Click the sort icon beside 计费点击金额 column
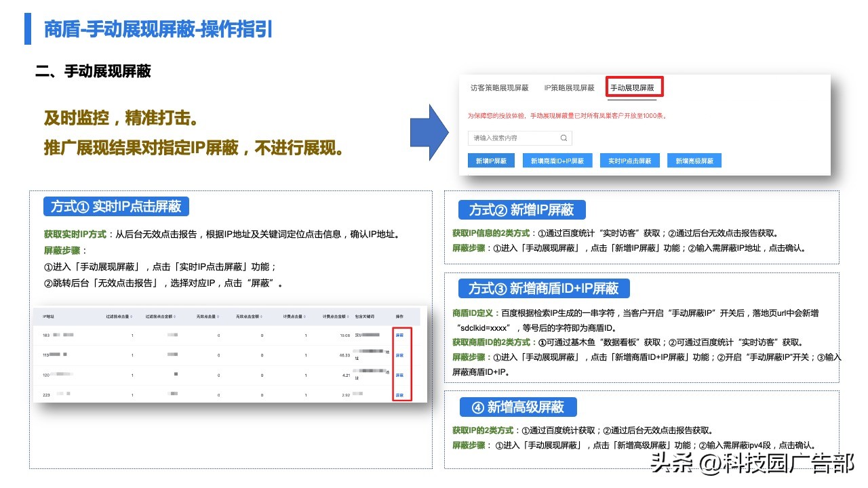Screen dimensions: 868x488 coord(349,317)
